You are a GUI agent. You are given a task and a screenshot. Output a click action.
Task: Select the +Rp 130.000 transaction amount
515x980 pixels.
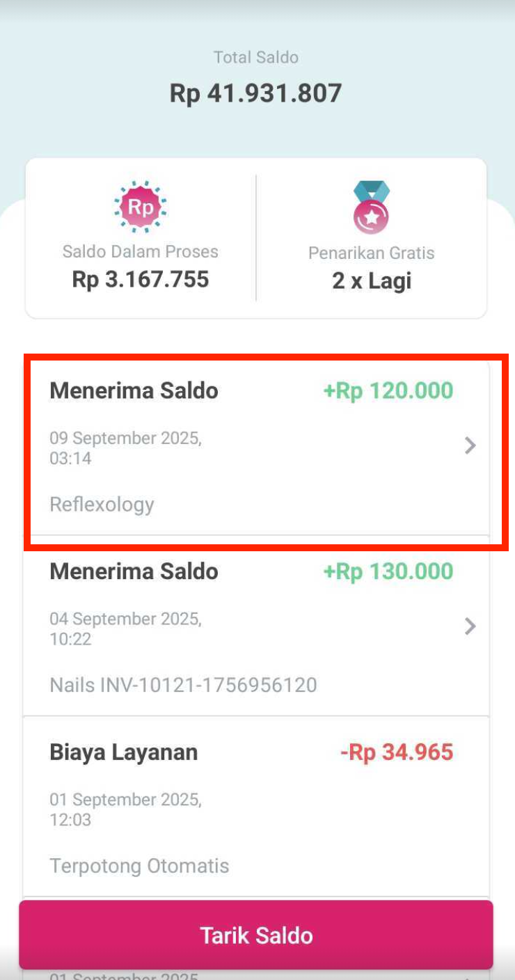tap(388, 571)
